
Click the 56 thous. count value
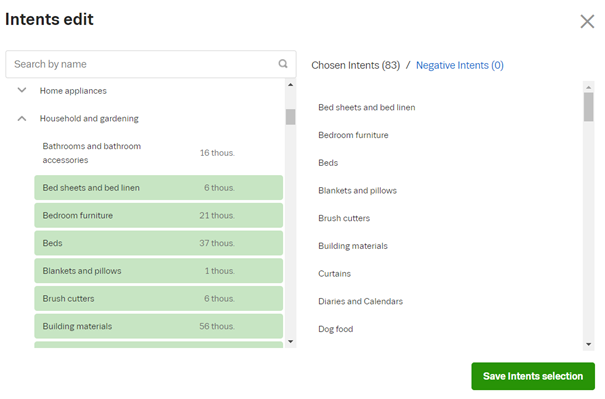click(x=217, y=326)
